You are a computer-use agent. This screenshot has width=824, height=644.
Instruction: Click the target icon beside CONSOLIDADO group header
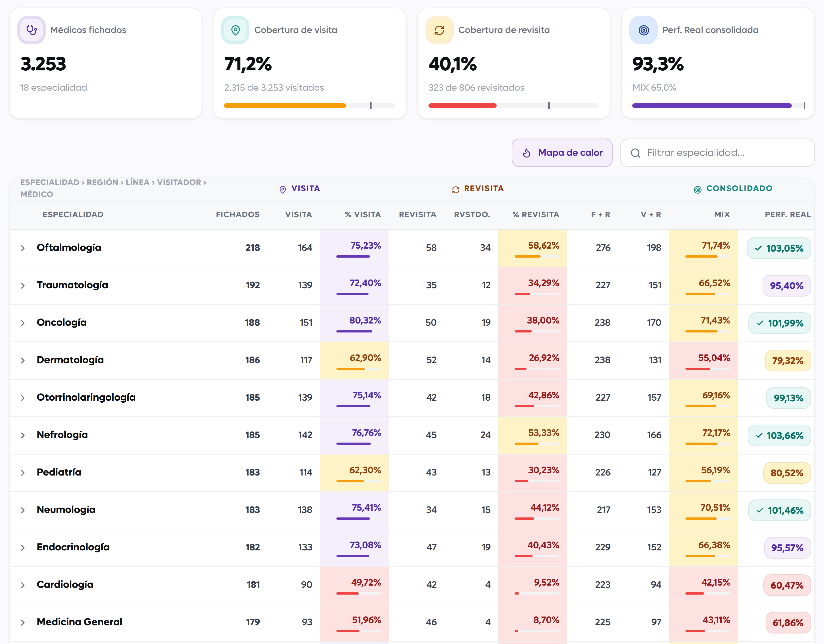(698, 189)
